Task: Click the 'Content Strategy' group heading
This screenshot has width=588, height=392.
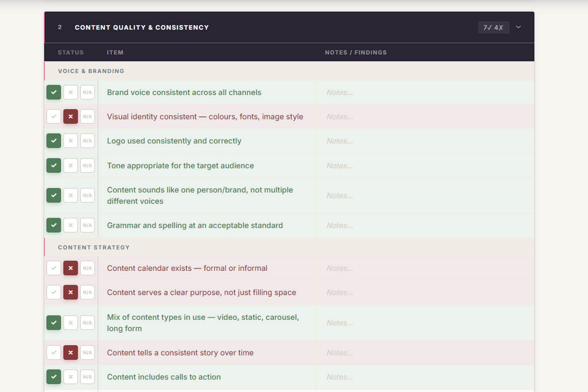Action: 94,247
